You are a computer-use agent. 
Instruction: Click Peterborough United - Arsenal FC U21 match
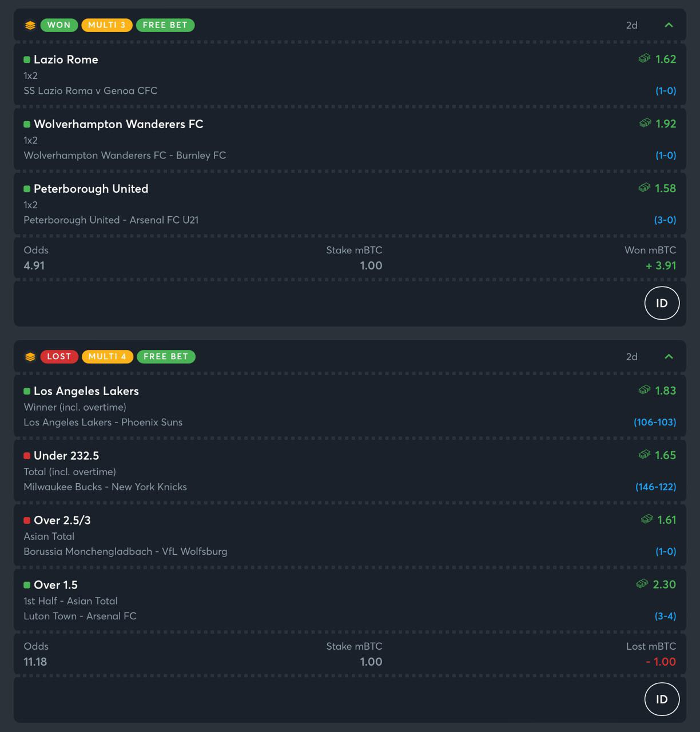[111, 220]
